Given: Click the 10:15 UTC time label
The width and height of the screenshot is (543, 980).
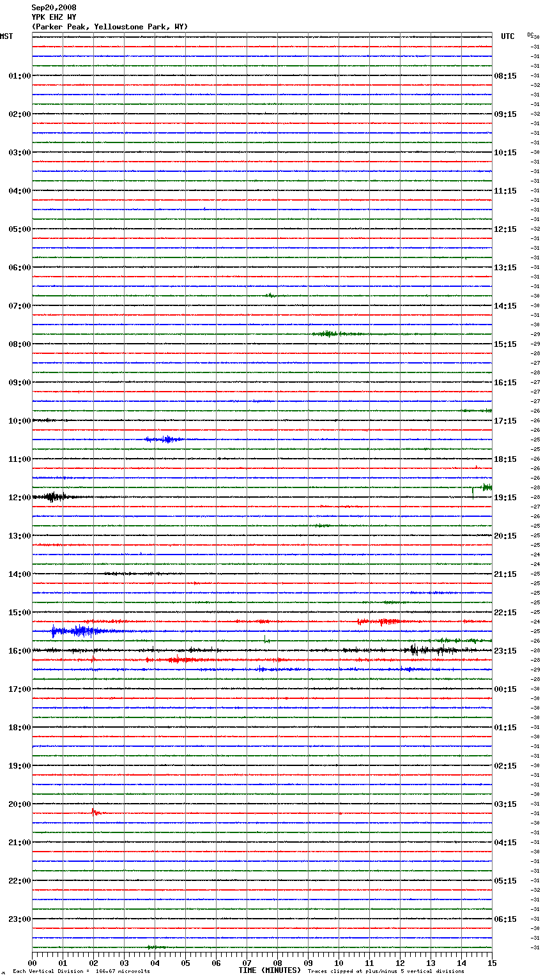Looking at the screenshot, I should (505, 153).
